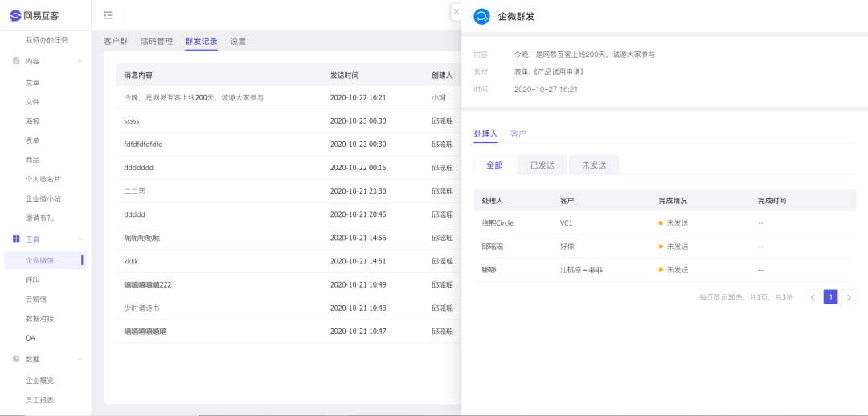Click send time 2020-10-21 23:30
Image resolution: width=868 pixels, height=416 pixels.
358,191
